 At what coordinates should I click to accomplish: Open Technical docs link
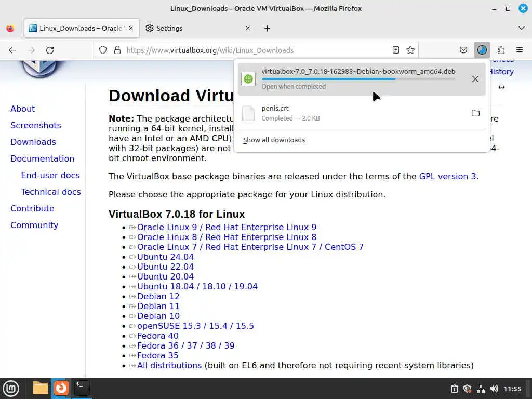(51, 192)
